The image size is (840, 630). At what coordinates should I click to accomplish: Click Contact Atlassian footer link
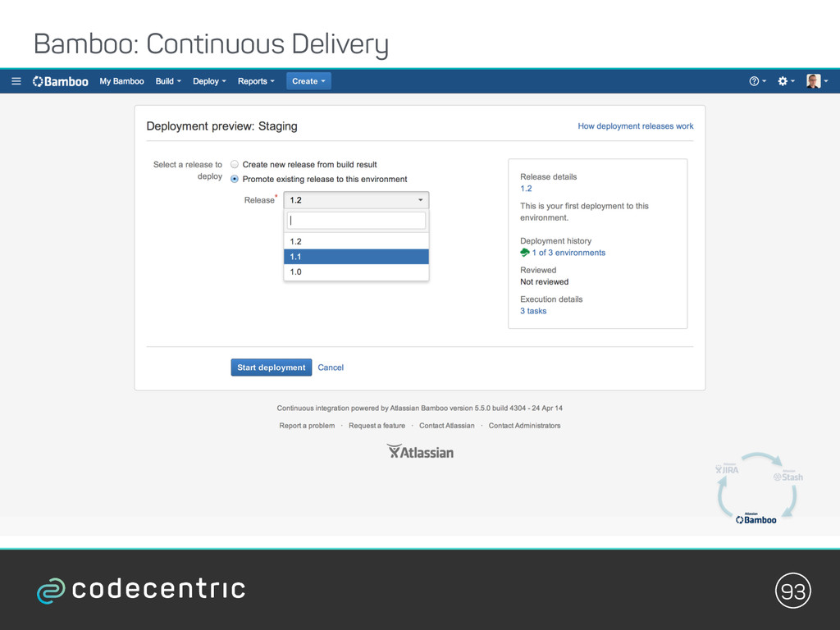coord(447,426)
